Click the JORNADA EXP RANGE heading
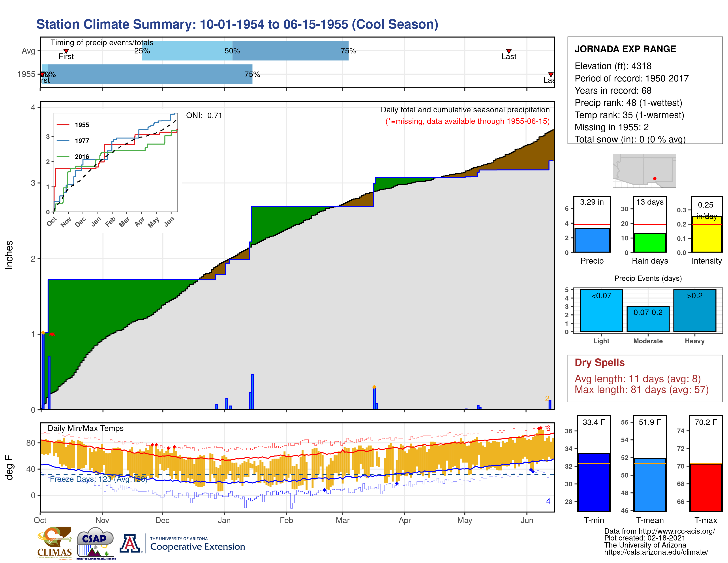Screen dimensions: 728x563 (625, 49)
